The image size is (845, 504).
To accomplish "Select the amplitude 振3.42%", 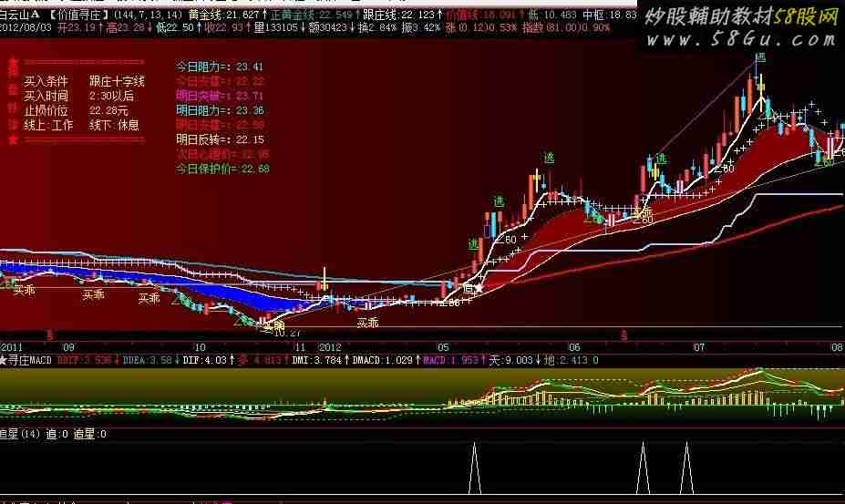I will point(421,27).
